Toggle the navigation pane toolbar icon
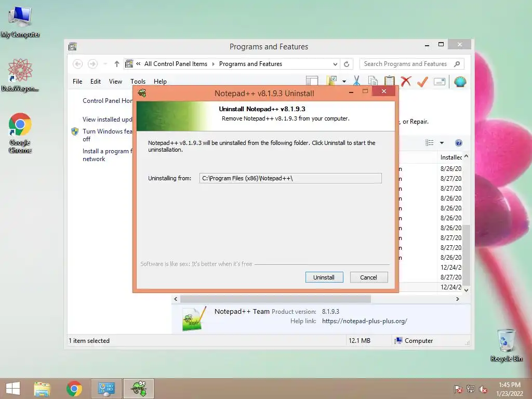The image size is (532, 399). [x=312, y=81]
